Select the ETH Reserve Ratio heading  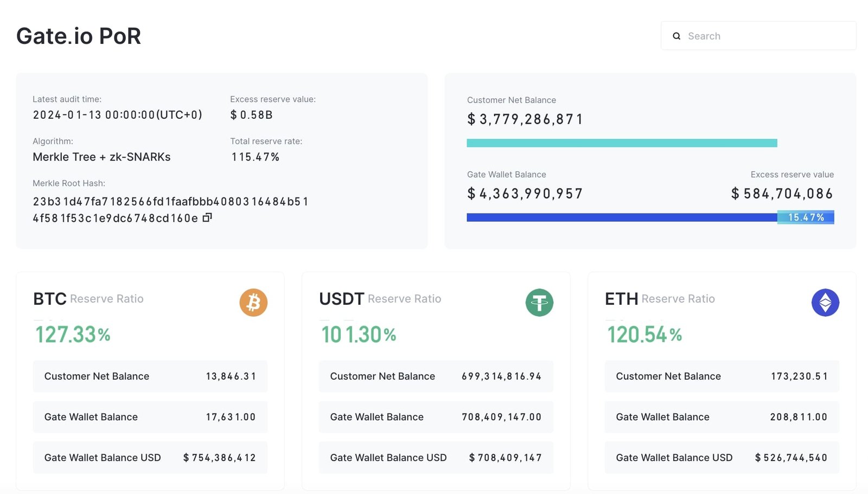(660, 299)
